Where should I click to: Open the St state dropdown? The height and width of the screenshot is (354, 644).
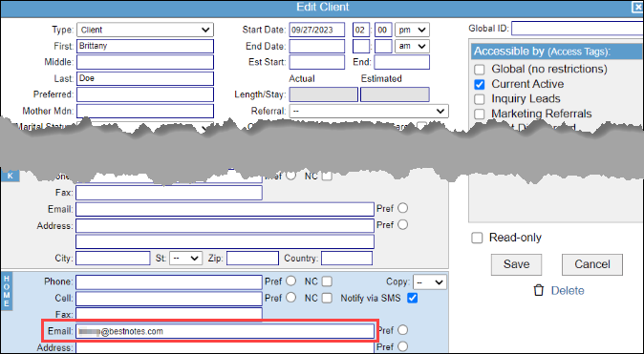click(x=185, y=259)
